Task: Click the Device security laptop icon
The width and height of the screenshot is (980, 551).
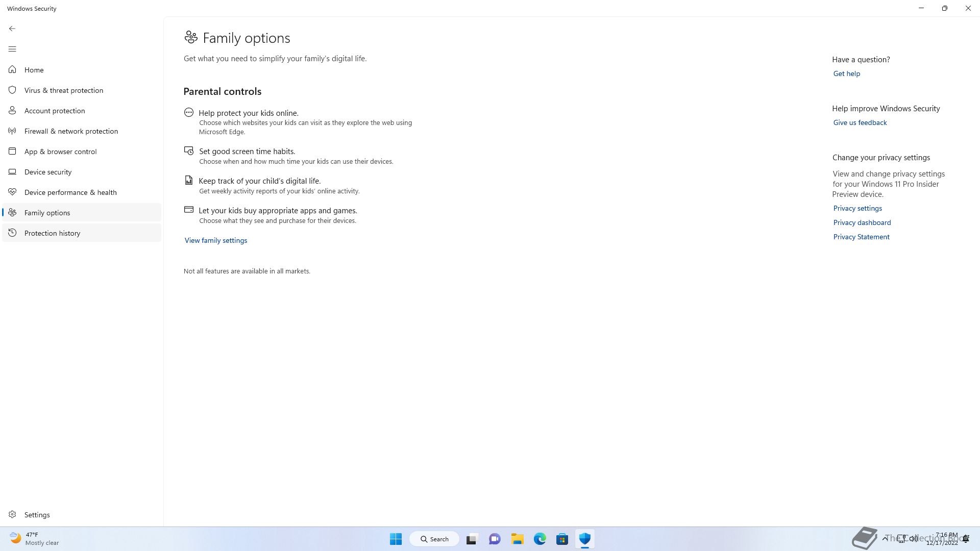Action: [x=12, y=171]
